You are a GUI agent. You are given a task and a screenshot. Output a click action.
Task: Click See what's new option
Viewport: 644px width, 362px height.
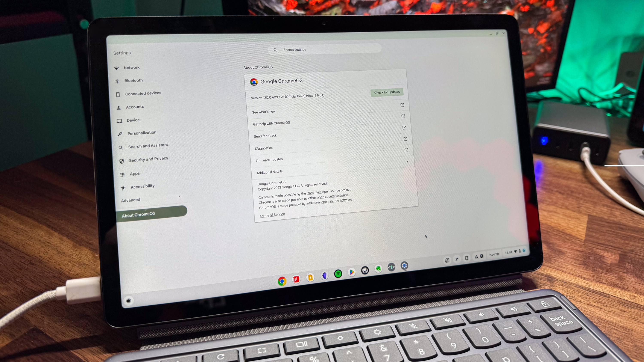[x=264, y=111]
